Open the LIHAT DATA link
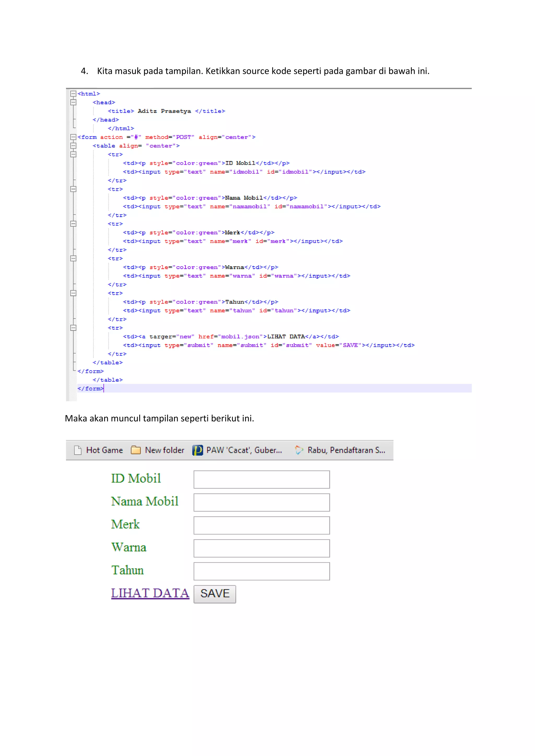Viewport: 535px width, 756px height. 150,593
